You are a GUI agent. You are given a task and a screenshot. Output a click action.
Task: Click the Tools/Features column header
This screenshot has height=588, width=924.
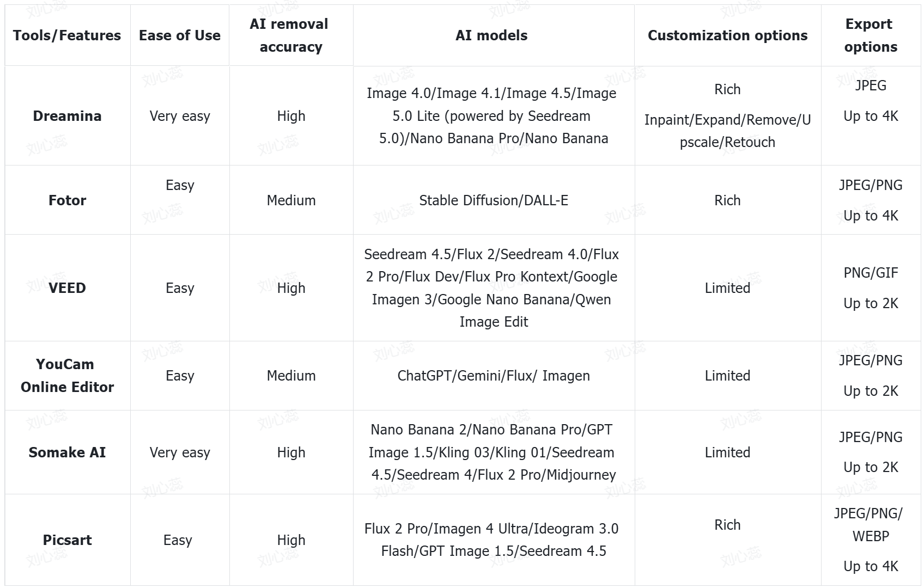point(68,35)
